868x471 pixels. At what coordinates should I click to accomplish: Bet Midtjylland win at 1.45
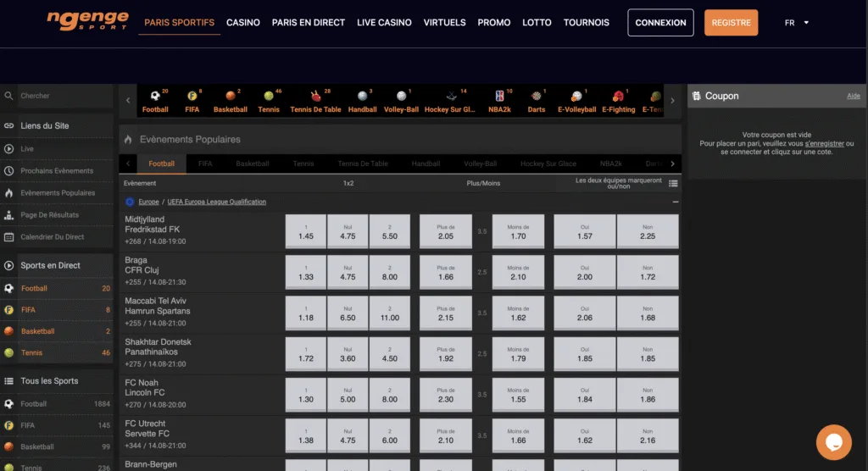305,230
